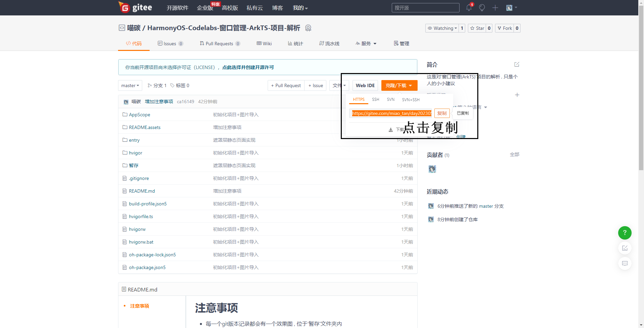Click the 开源软件 navigation item

click(x=177, y=8)
